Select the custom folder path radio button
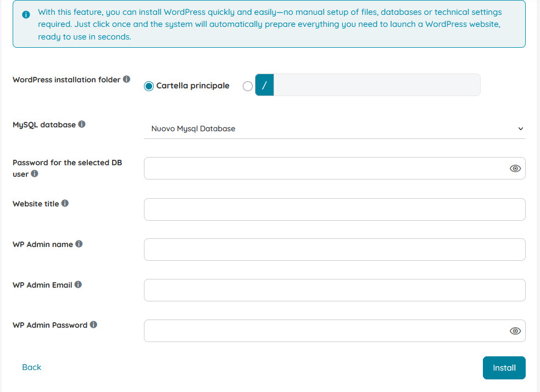Viewport: 540px width, 392px height. (247, 86)
